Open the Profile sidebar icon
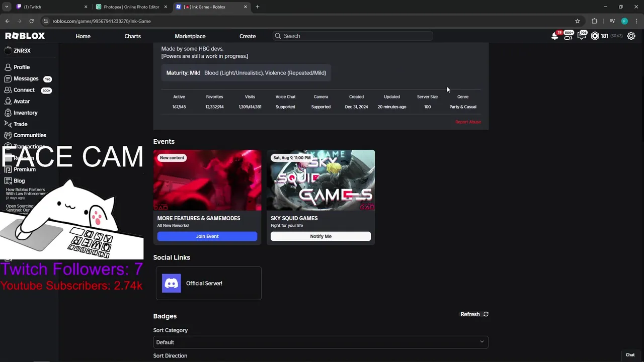644x362 pixels. coord(8,67)
